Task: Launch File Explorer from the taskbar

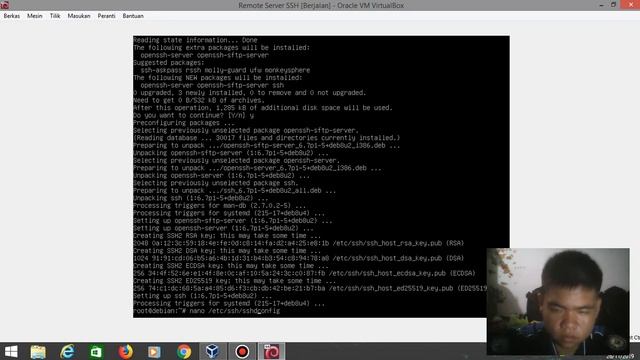Action: (38, 351)
